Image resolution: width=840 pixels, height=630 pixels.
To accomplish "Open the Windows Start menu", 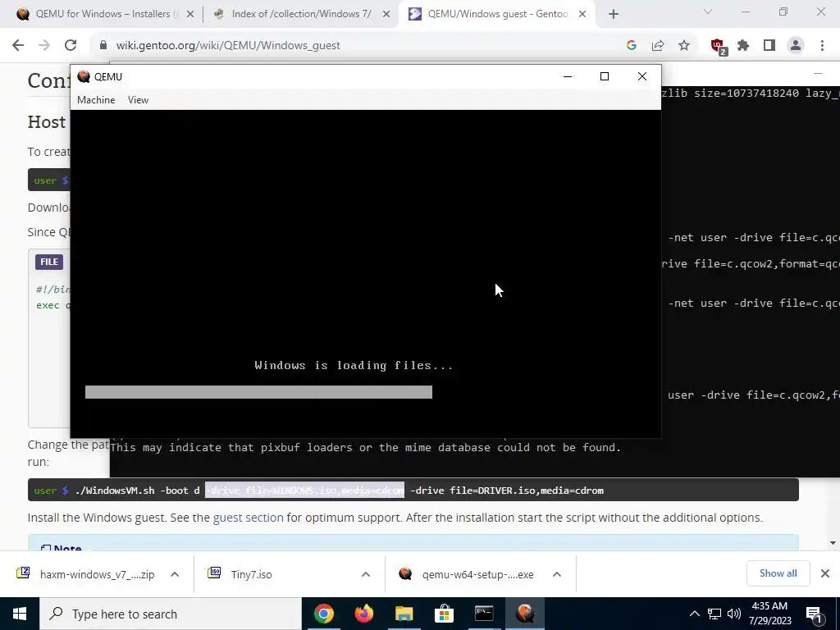I will point(20,614).
